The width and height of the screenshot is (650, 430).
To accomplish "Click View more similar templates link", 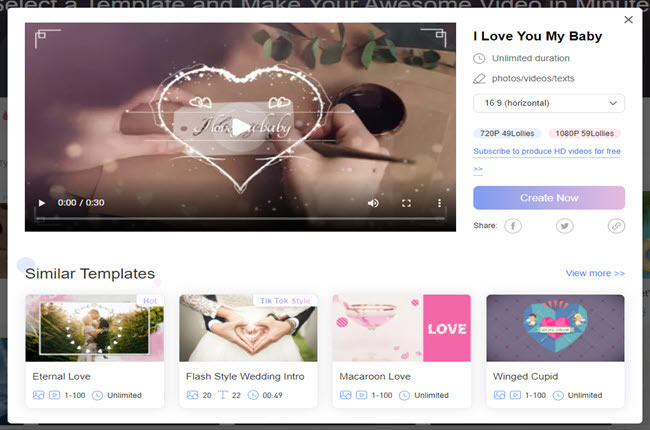I will coord(595,273).
